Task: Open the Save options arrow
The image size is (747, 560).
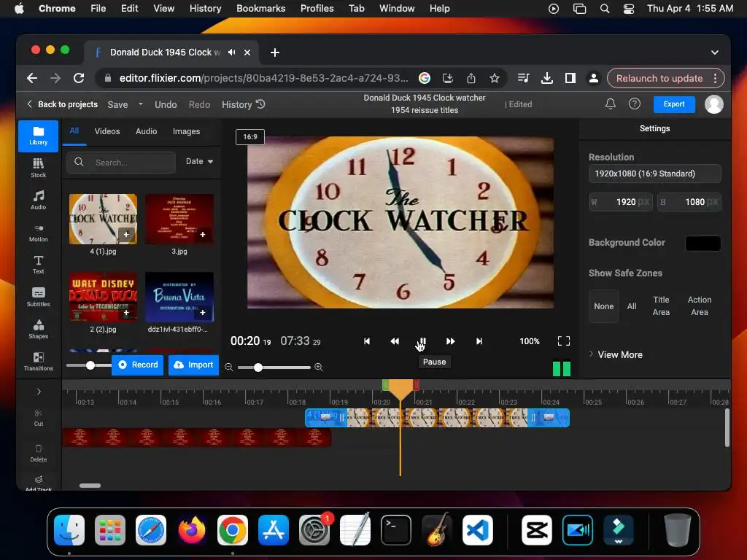Action: pyautogui.click(x=141, y=104)
